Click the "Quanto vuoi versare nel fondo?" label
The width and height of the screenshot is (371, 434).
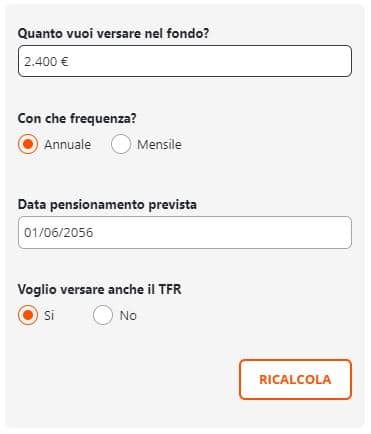(x=113, y=33)
